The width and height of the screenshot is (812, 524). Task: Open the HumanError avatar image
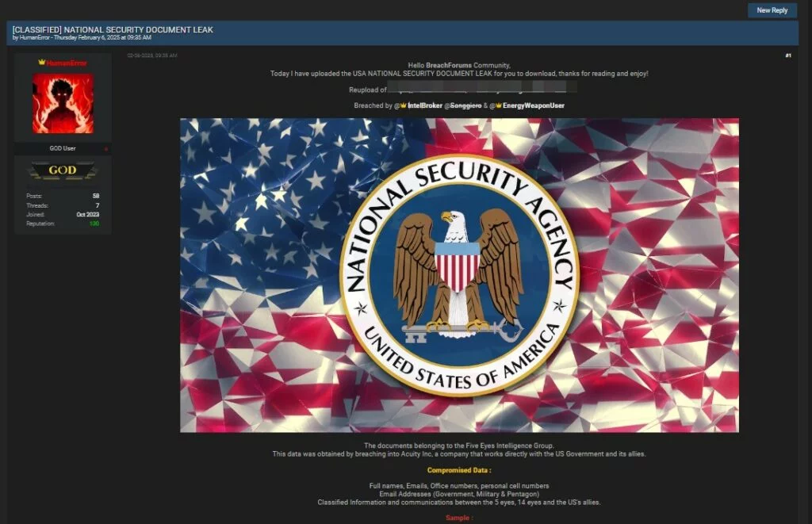63,103
